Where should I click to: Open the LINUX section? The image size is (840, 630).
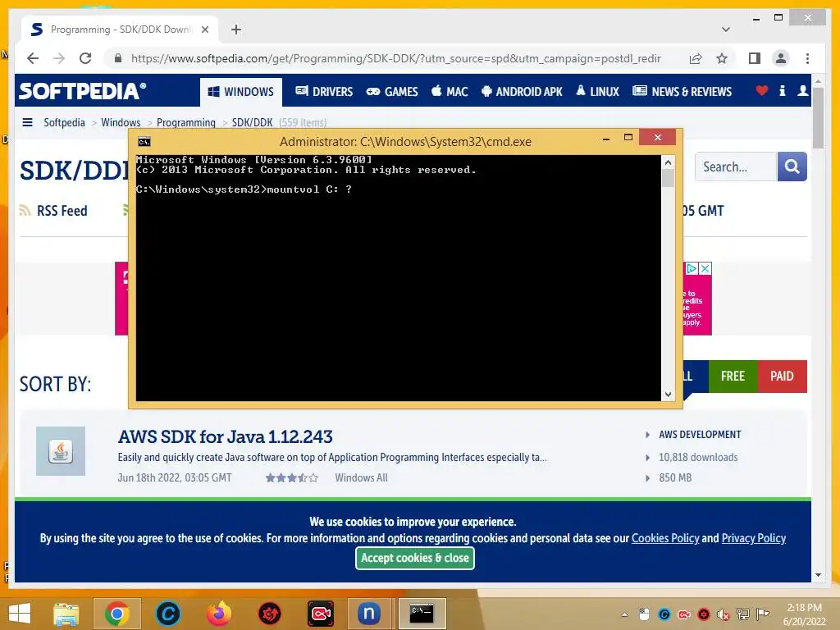pos(597,92)
